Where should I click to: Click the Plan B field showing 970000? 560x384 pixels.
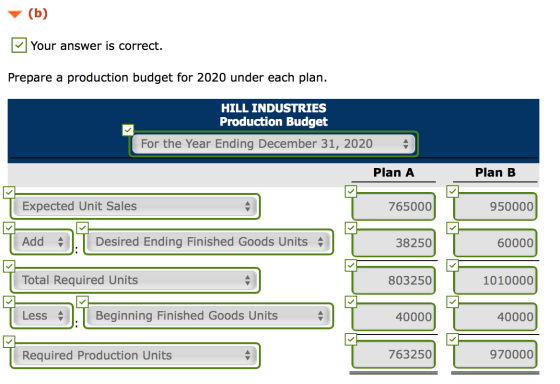point(495,355)
